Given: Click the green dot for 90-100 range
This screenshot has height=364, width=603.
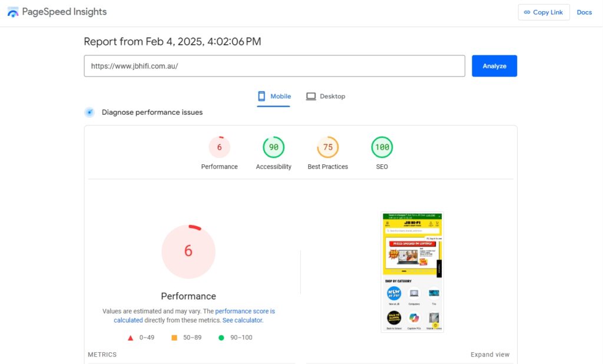Looking at the screenshot, I should pyautogui.click(x=221, y=337).
